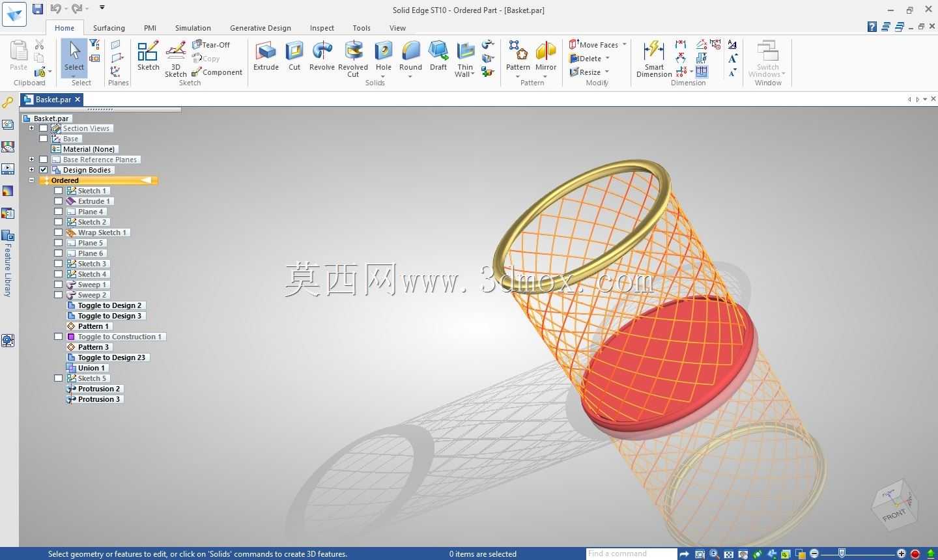The width and height of the screenshot is (938, 560).
Task: Select the Mirror tool
Action: click(546, 56)
